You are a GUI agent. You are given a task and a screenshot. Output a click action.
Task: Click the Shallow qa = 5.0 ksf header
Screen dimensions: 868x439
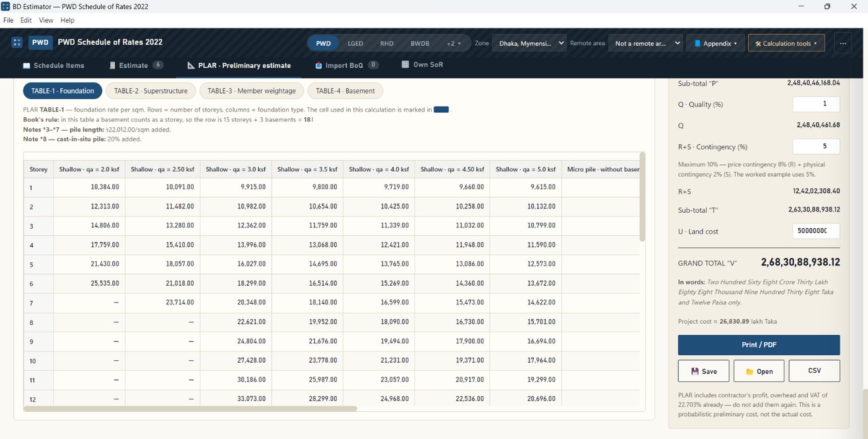point(526,169)
